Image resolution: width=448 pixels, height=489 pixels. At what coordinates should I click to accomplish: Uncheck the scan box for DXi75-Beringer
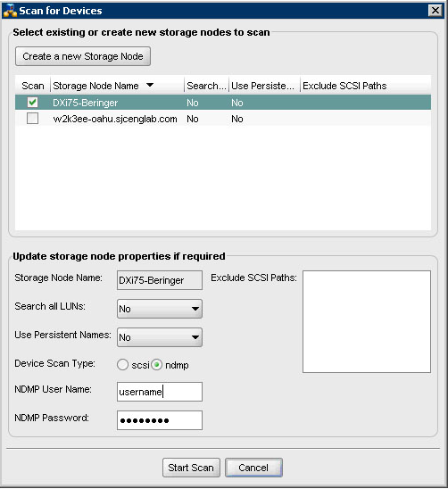coord(32,102)
